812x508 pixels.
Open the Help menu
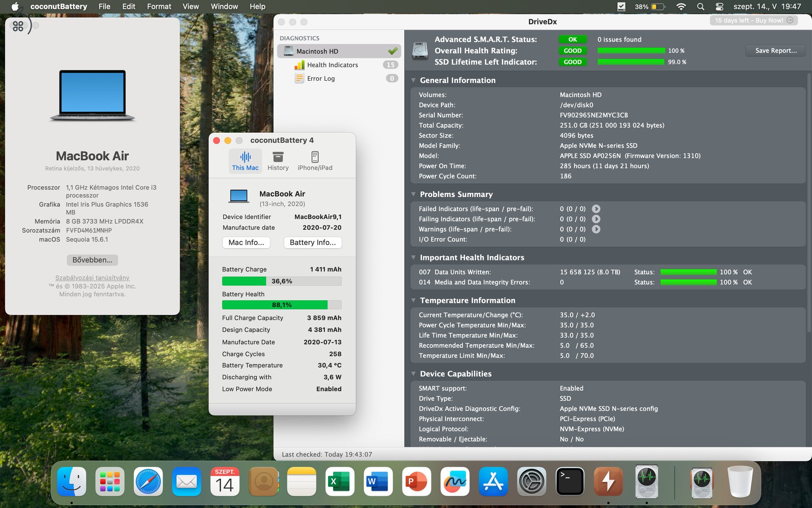click(258, 7)
